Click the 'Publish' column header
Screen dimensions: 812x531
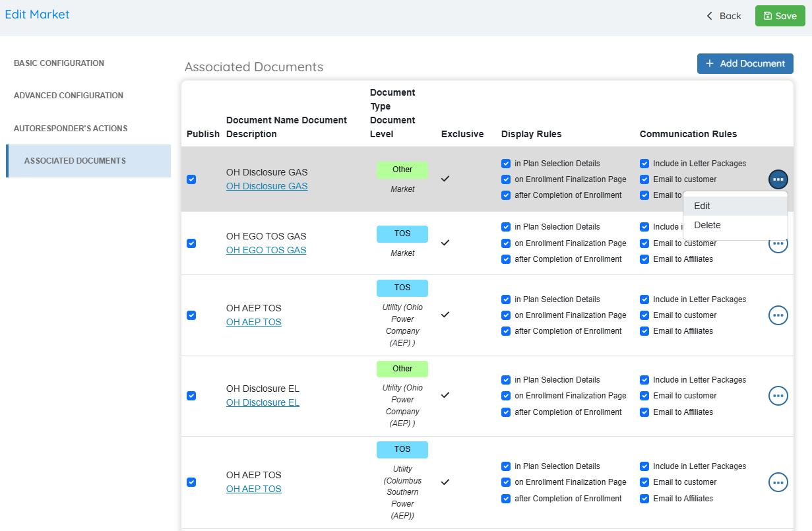point(203,134)
